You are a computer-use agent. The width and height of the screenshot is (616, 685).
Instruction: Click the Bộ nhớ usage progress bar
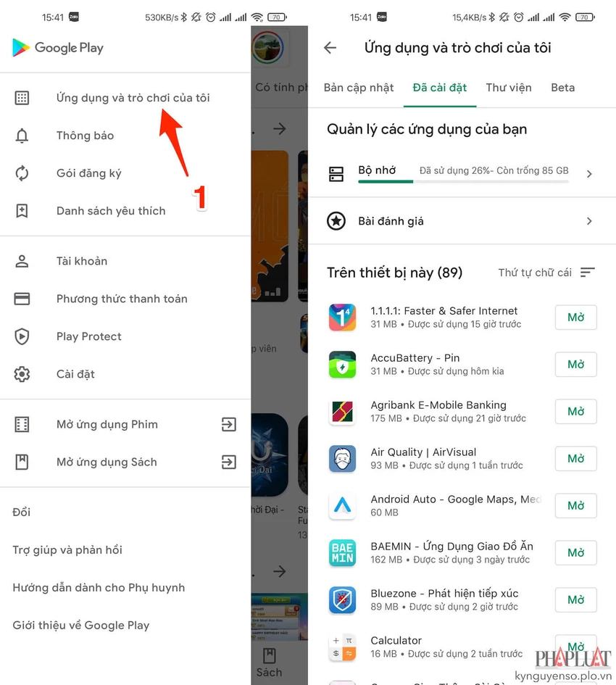click(x=463, y=181)
